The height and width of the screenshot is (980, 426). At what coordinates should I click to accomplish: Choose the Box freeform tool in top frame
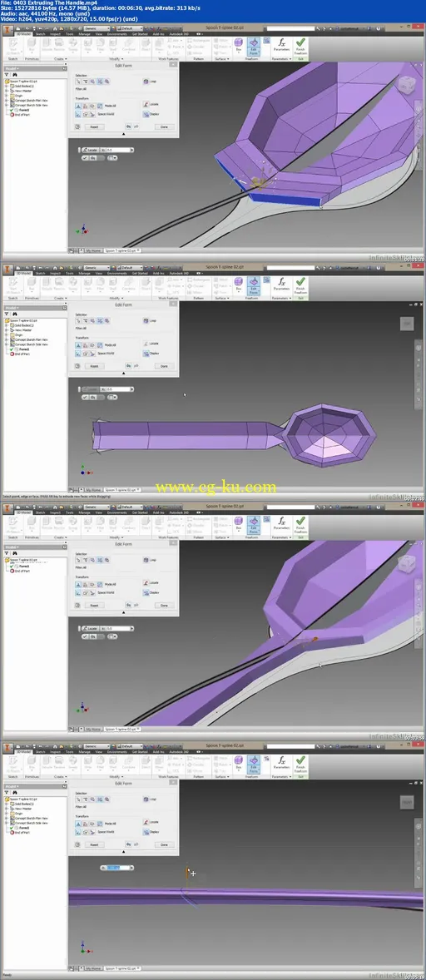(x=239, y=46)
